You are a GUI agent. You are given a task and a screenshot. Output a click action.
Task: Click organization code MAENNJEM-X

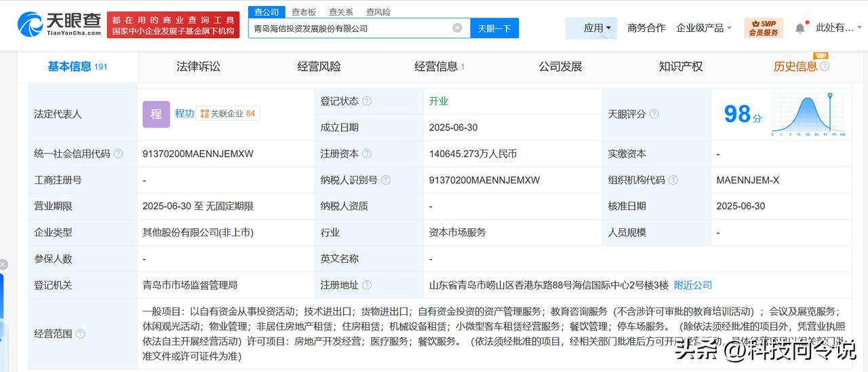click(748, 180)
